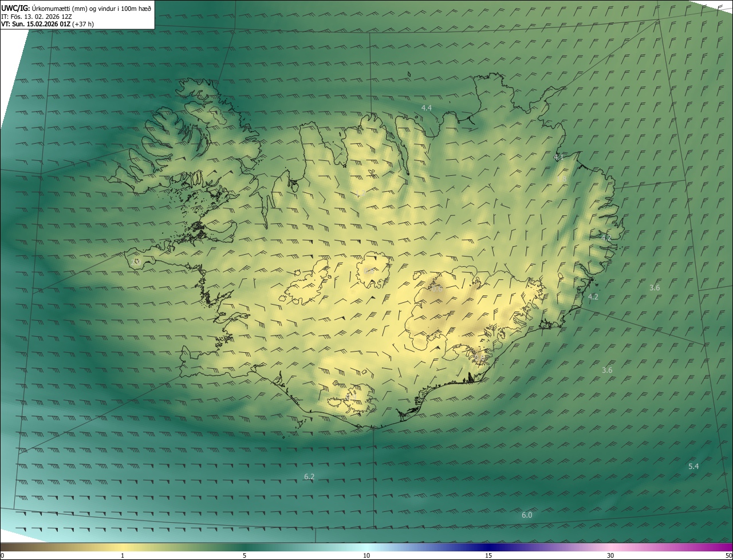Click the '10' tick on the color scale
The height and width of the screenshot is (560, 733).
coord(366,555)
